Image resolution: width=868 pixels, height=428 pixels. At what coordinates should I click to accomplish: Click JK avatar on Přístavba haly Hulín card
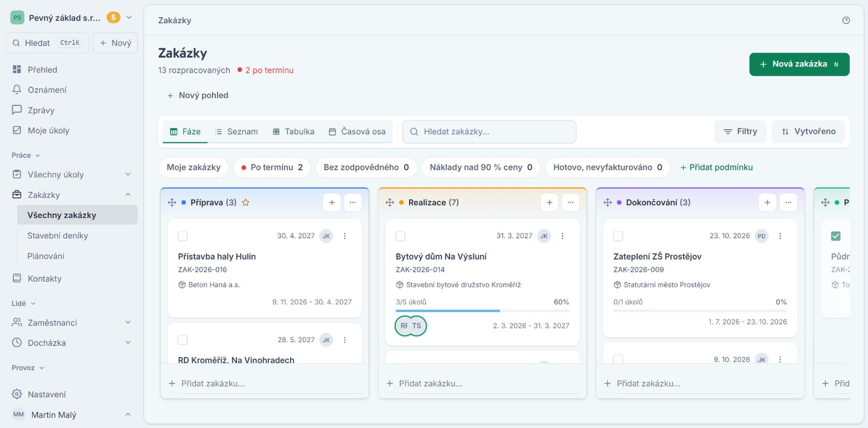326,236
